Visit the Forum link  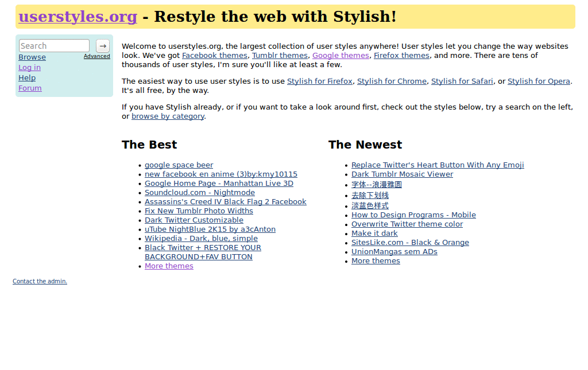click(x=30, y=88)
